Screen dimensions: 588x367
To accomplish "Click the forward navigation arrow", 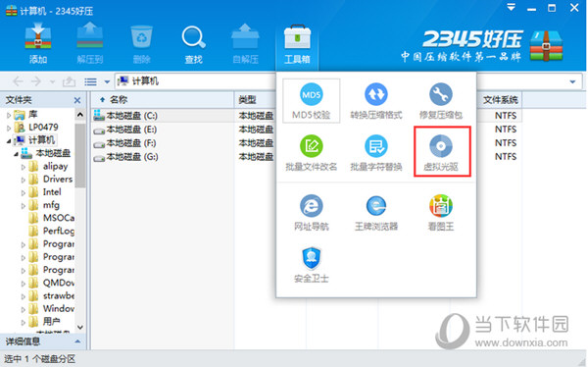I will (x=36, y=81).
